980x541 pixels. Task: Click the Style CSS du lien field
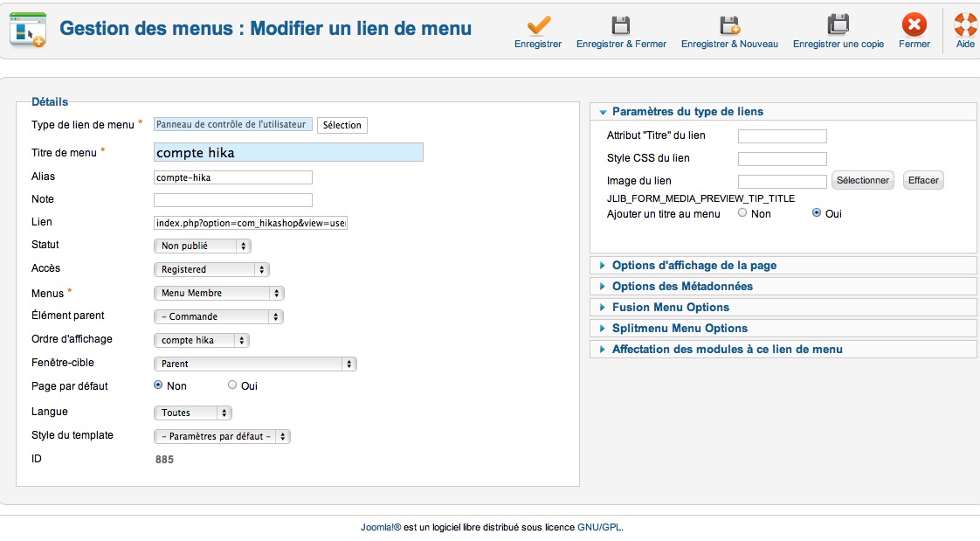(x=783, y=159)
